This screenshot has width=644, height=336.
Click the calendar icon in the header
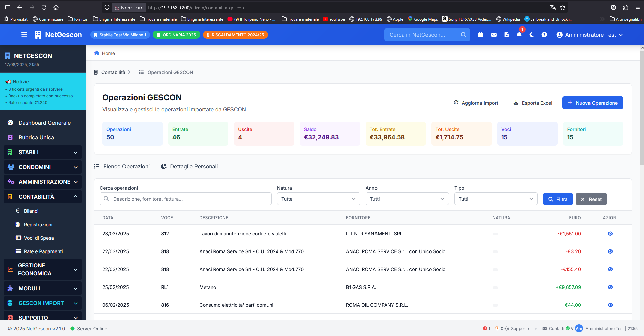(x=480, y=35)
